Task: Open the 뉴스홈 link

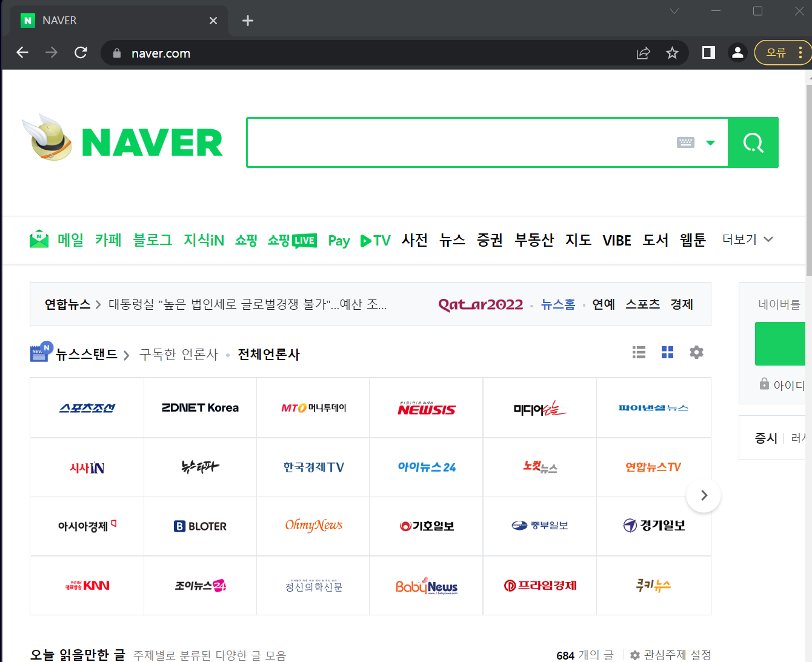Action: click(x=558, y=304)
